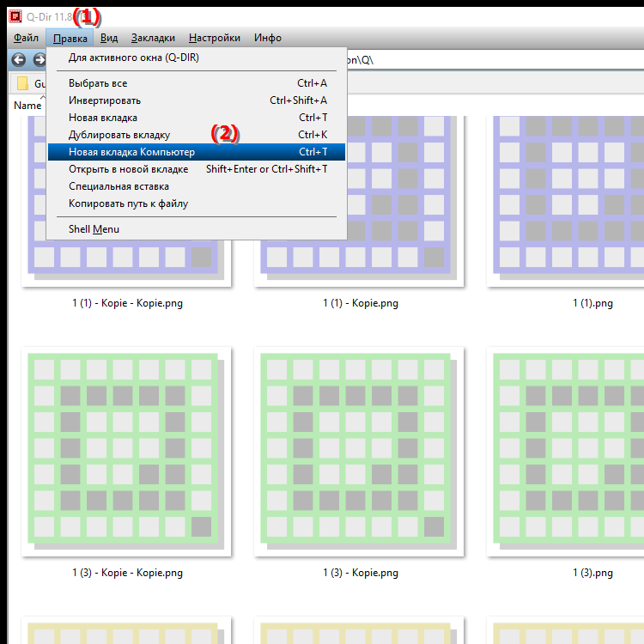Click the Q-Dir application icon in title bar
Image resolution: width=644 pixels, height=644 pixels.
(15, 16)
